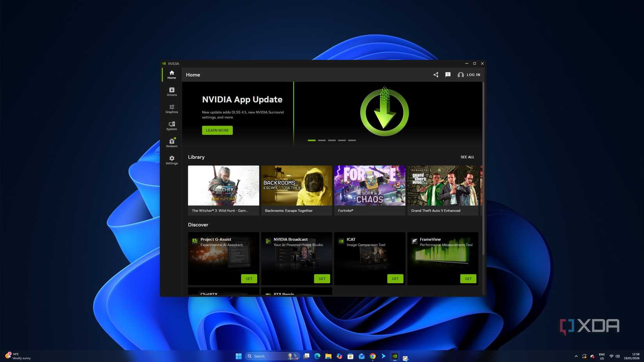This screenshot has width=644, height=362.
Task: Open the Home section in the sidebar
Action: click(171, 75)
